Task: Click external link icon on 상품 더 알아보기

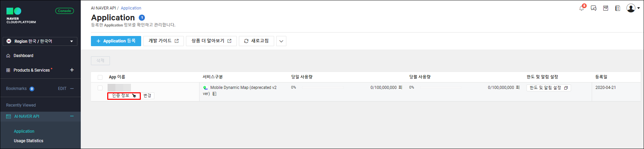Action: pyautogui.click(x=229, y=41)
